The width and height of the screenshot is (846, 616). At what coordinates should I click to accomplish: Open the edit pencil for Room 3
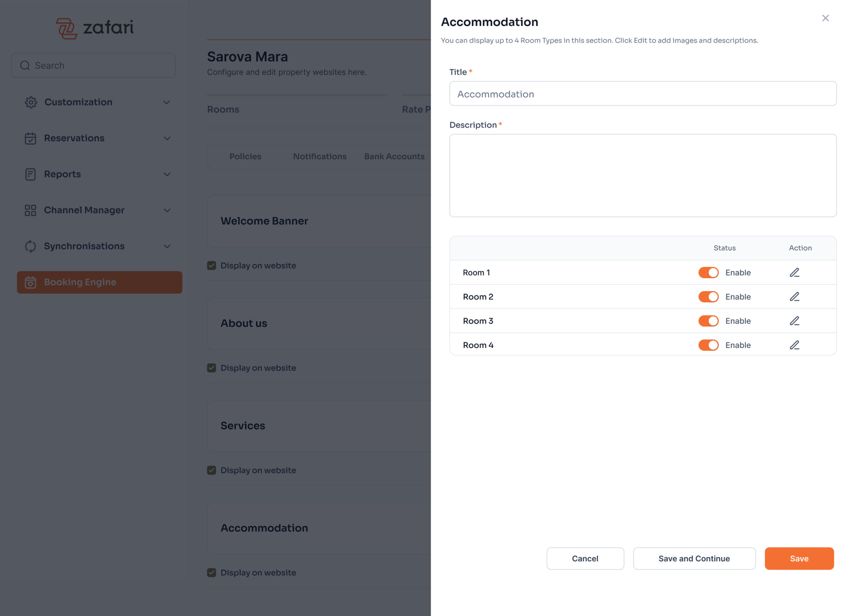point(794,321)
